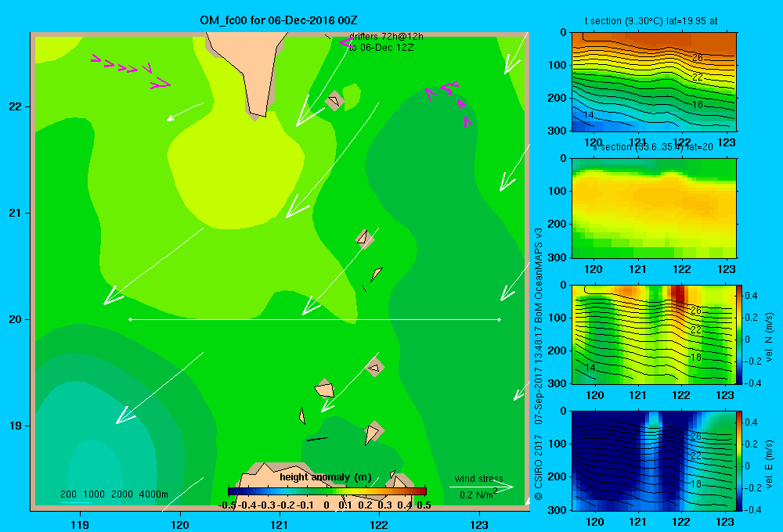Screen dimensions: 783x532
Task: Open the northward velocity section panel
Action: (654, 334)
